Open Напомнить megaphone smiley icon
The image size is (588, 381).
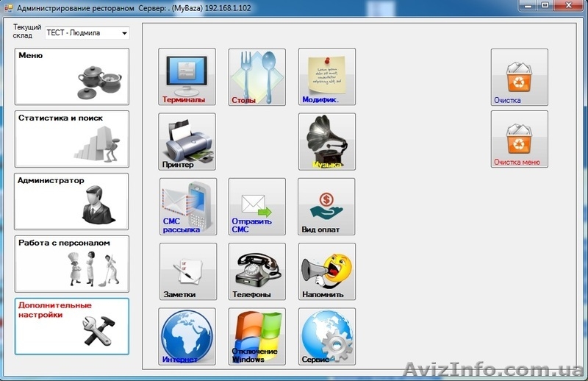tap(326, 271)
